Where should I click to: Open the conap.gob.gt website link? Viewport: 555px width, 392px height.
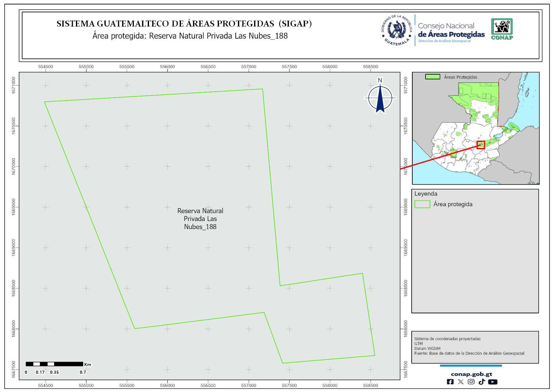tap(471, 374)
